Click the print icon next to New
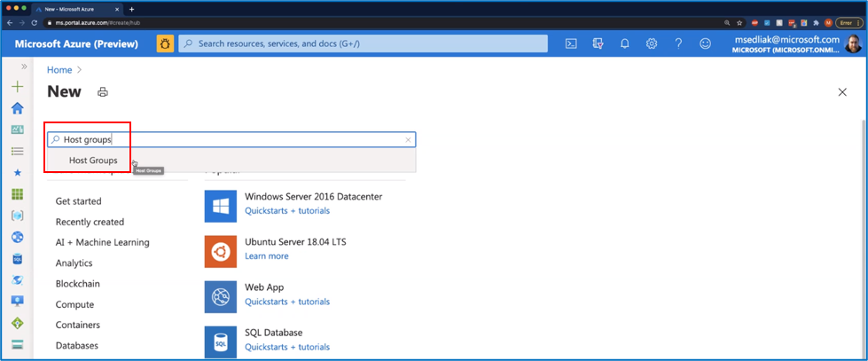This screenshot has width=868, height=361. (x=103, y=92)
